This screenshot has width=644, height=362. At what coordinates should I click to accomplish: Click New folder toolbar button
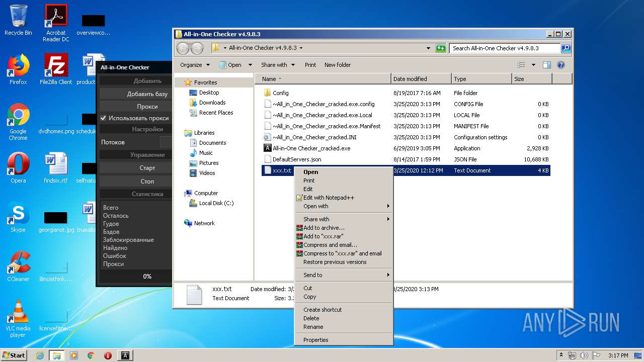[x=338, y=65]
